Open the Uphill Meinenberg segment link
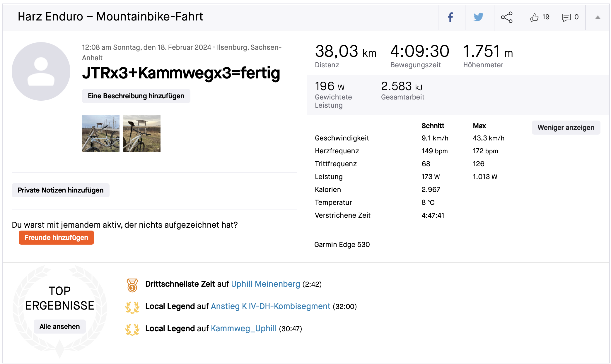Screen dimensions: 611x364 [x=265, y=284]
